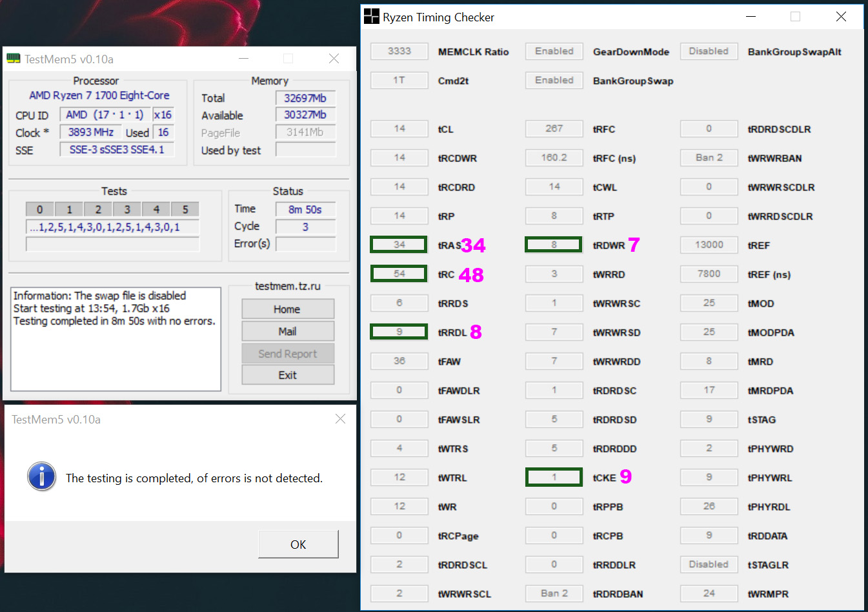Click the Time status value 8m 50s

[306, 209]
